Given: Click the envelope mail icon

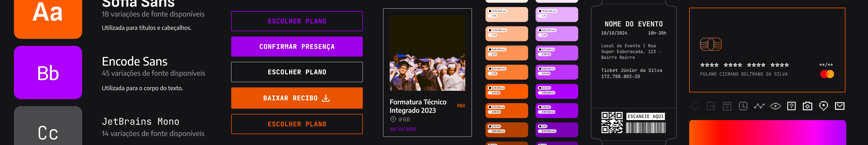Looking at the screenshot, I should (839, 106).
